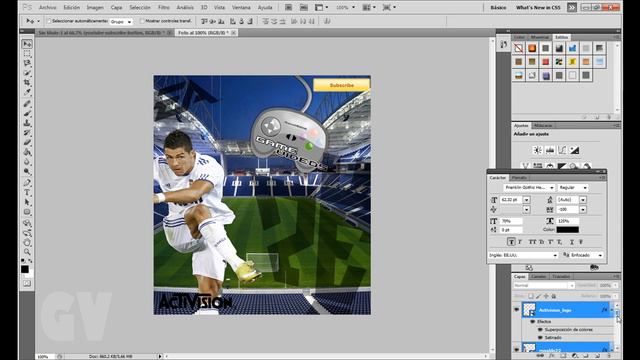
Task: Click the Levels adjustment icon
Action: coord(550,150)
